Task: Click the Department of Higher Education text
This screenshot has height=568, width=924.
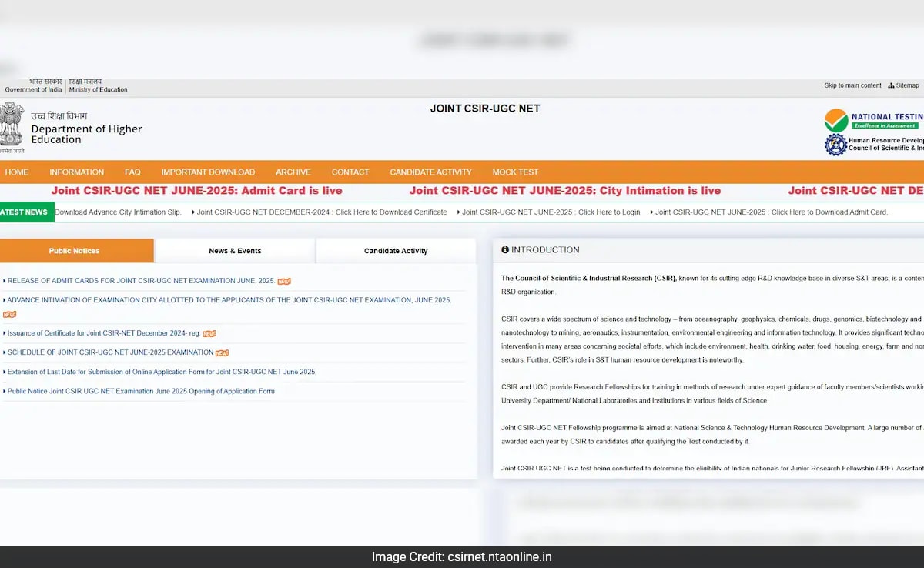Action: pos(86,134)
